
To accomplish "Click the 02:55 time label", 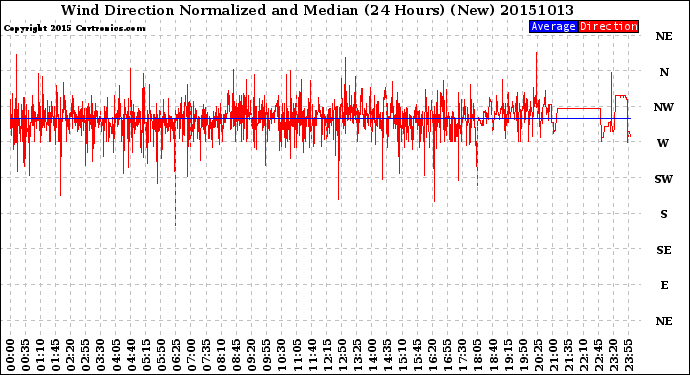I will 86,355.
